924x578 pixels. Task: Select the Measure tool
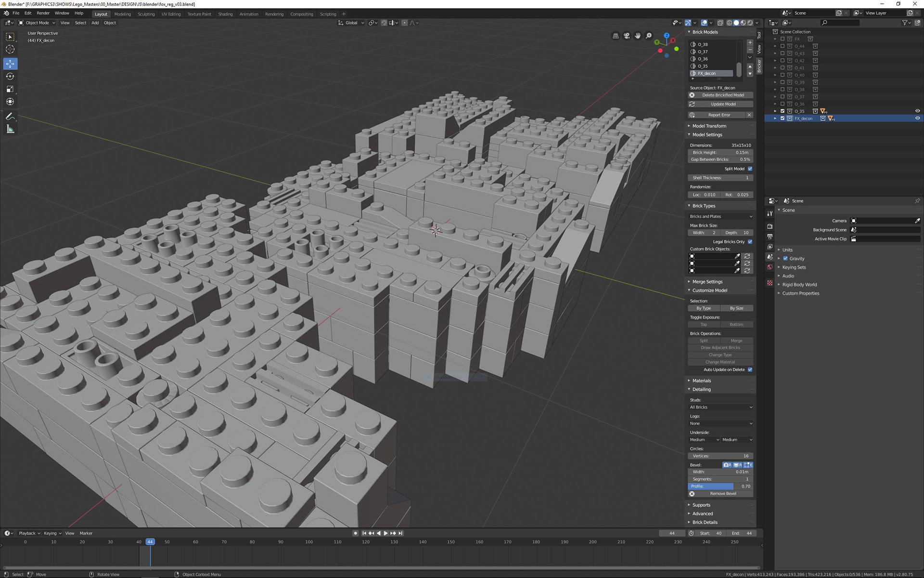(10, 129)
